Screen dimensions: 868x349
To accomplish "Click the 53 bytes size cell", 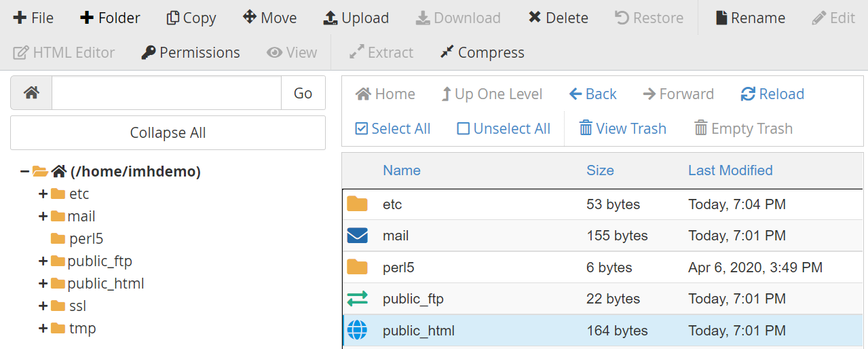I will pyautogui.click(x=613, y=204).
